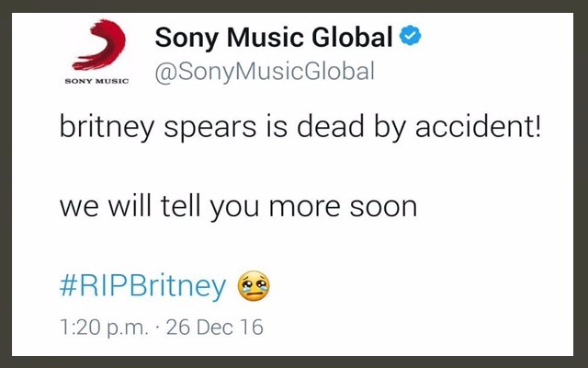
Task: Open the Sony Music Global profile name
Action: point(274,38)
